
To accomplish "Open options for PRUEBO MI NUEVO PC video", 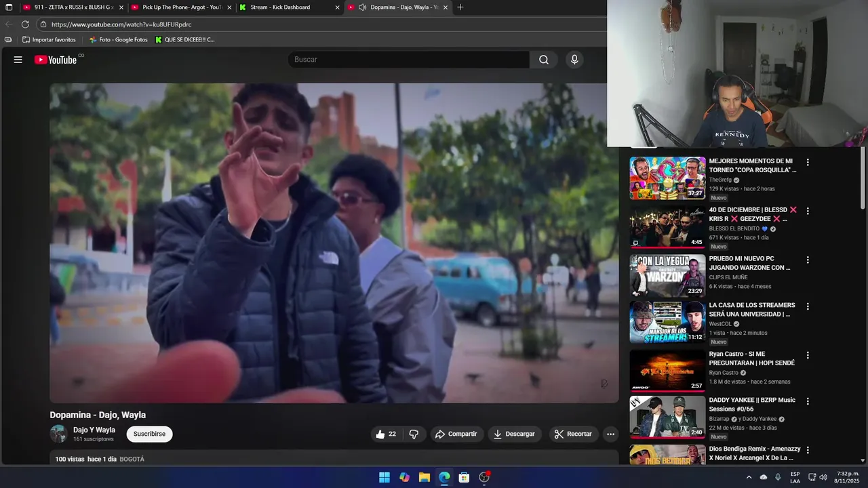I will click(807, 260).
